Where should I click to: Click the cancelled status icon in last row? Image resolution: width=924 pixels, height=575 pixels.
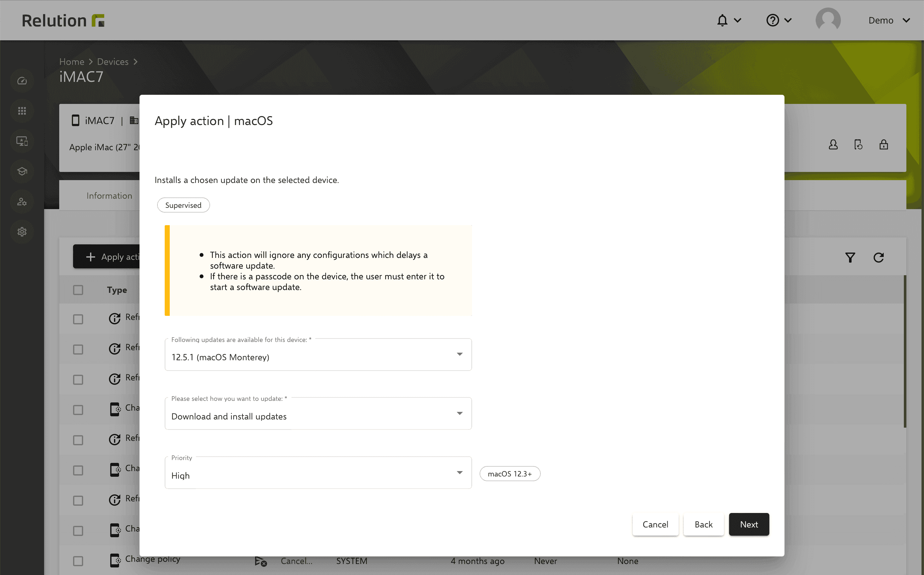point(260,561)
